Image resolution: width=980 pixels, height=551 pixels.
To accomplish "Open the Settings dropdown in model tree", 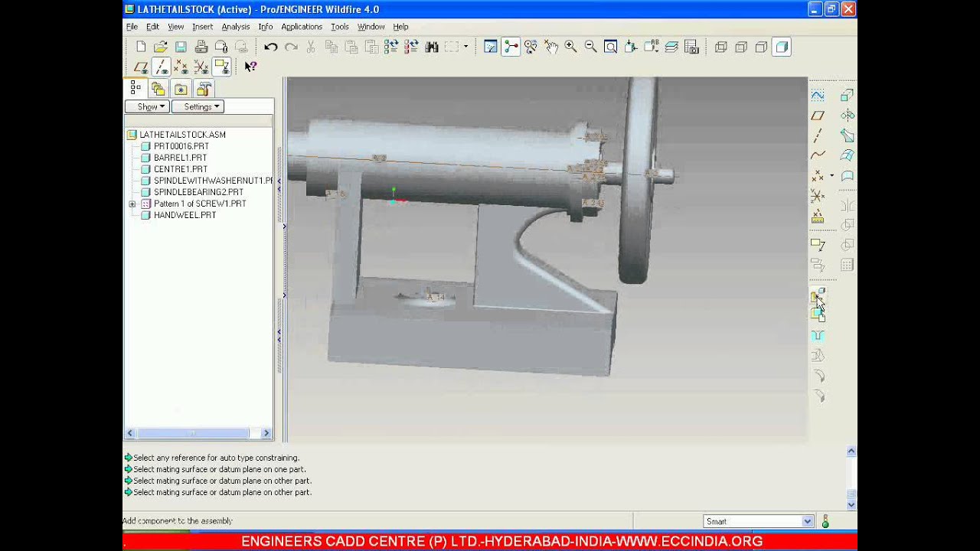I will [198, 107].
